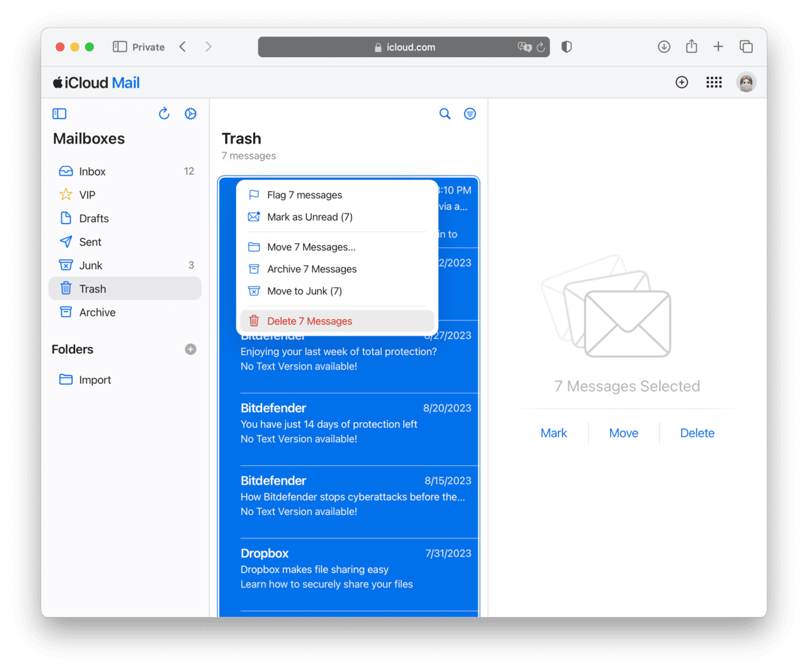Choose Move 7 Messages…

pos(337,247)
